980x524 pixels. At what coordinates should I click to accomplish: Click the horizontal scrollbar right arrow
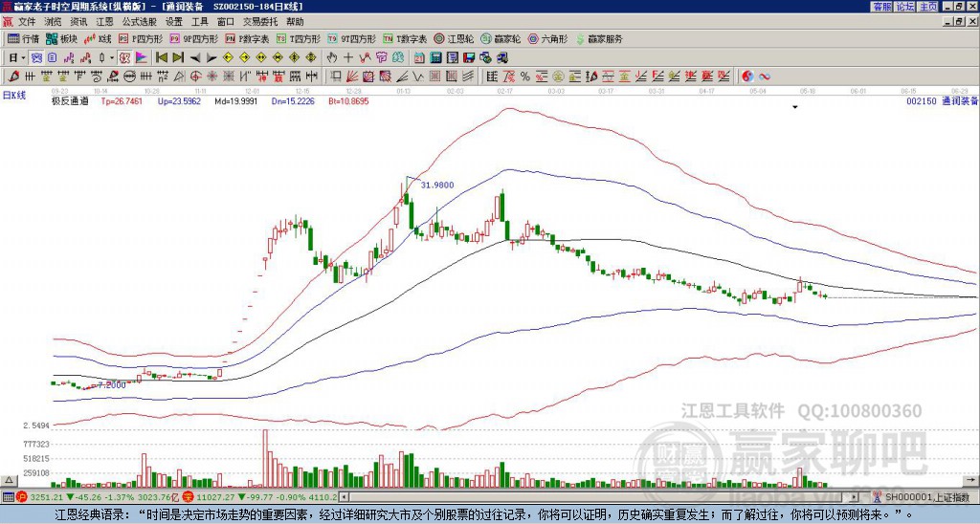coord(854,497)
